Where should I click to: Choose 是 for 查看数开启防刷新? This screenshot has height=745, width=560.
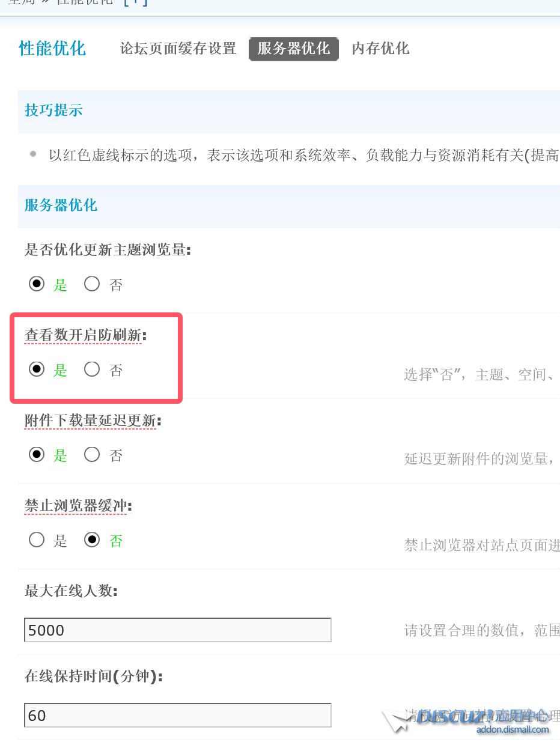[37, 369]
